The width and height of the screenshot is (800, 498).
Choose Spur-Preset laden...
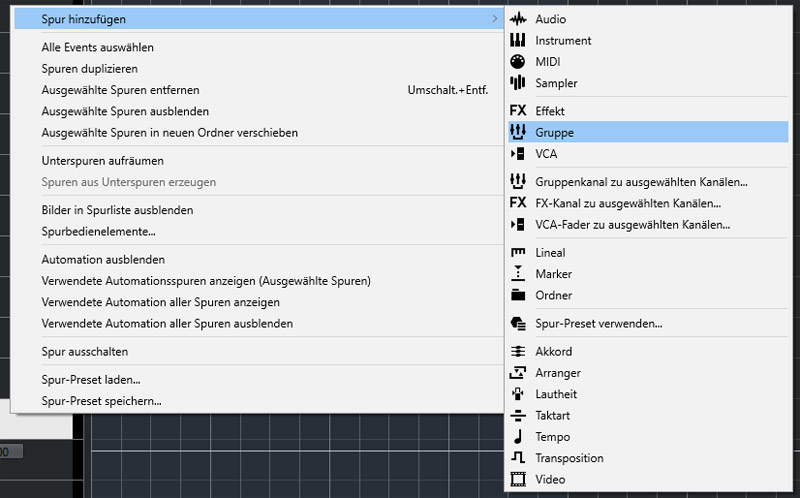pos(91,380)
